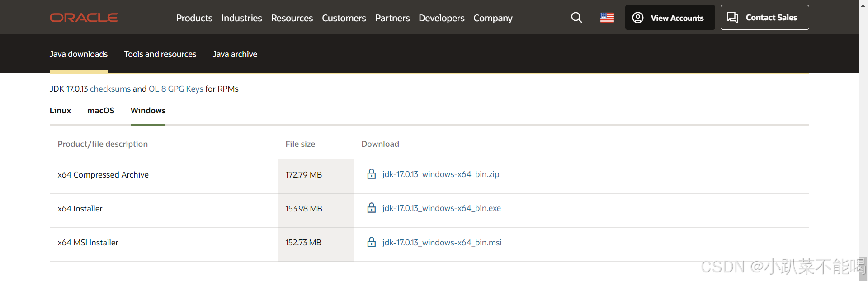This screenshot has width=868, height=281.
Task: Click lock icon beside the msi download
Action: click(372, 242)
